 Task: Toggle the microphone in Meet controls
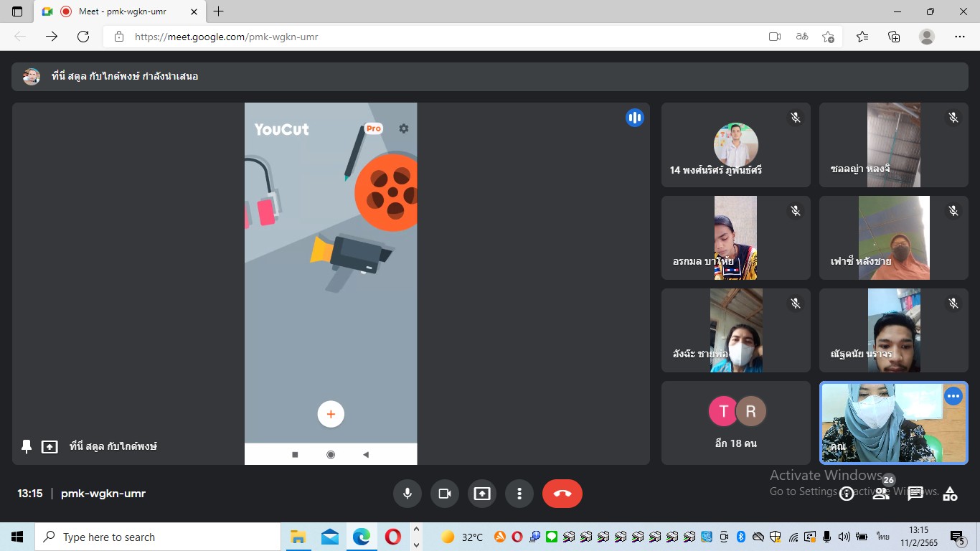tap(407, 494)
